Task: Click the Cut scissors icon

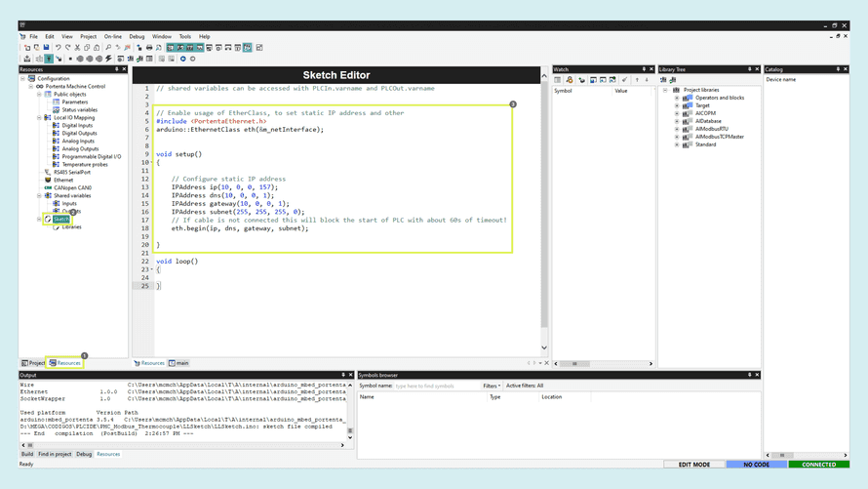Action: [77, 48]
